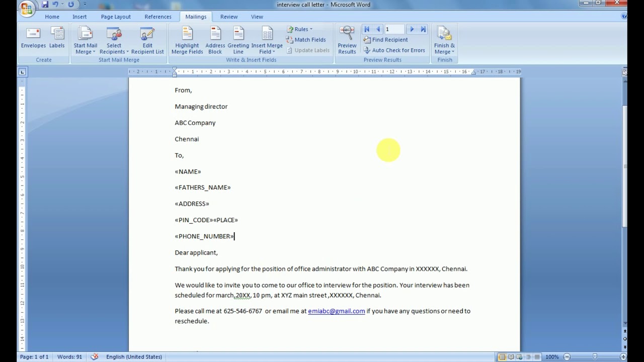Viewport: 644px width, 362px height.
Task: Switch to the Insert tab
Action: pos(79,17)
